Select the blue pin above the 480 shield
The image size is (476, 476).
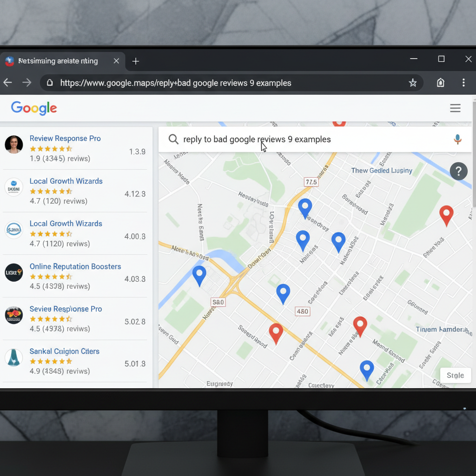click(x=283, y=294)
